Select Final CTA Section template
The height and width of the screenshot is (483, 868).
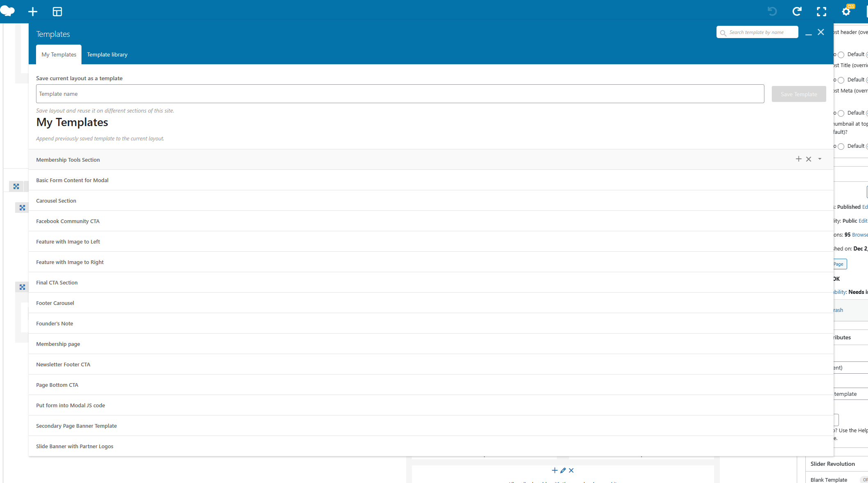(x=431, y=282)
